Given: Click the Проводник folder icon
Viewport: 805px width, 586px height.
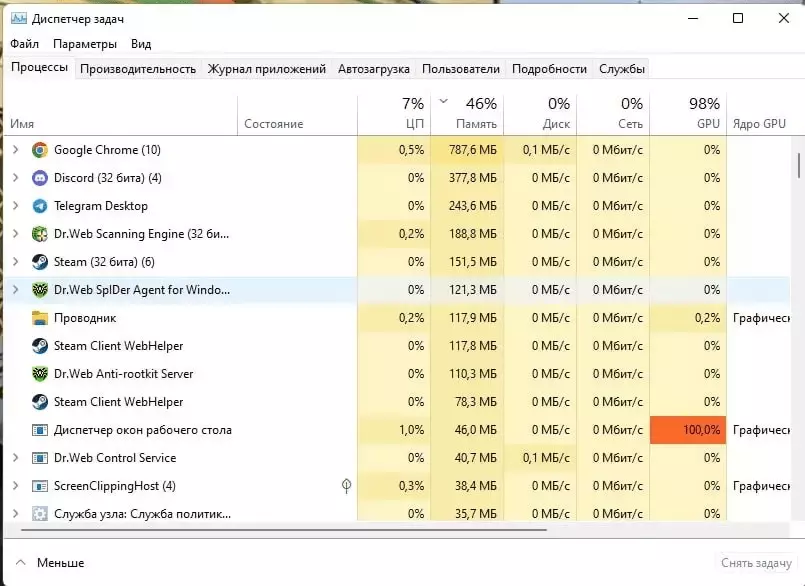Looking at the screenshot, I should [40, 318].
